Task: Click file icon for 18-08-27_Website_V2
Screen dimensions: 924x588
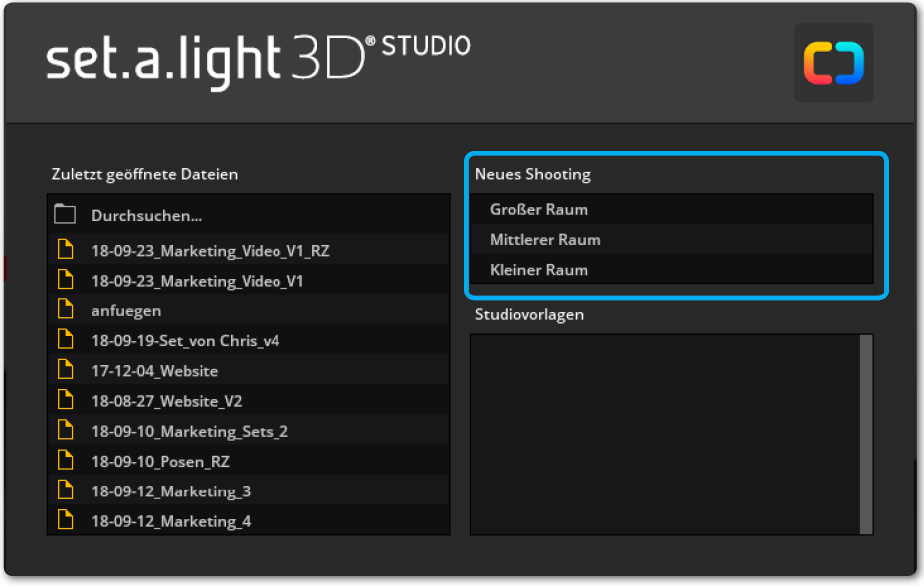Action: [x=66, y=401]
